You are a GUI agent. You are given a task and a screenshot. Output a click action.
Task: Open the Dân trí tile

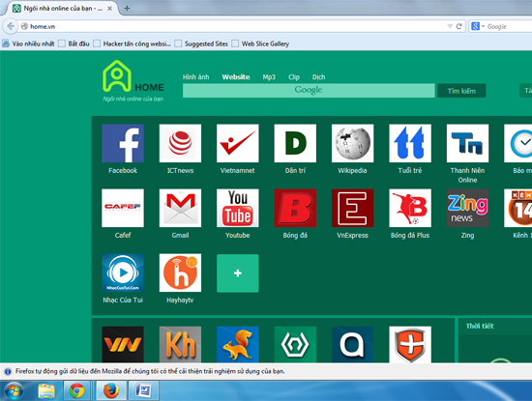[295, 143]
